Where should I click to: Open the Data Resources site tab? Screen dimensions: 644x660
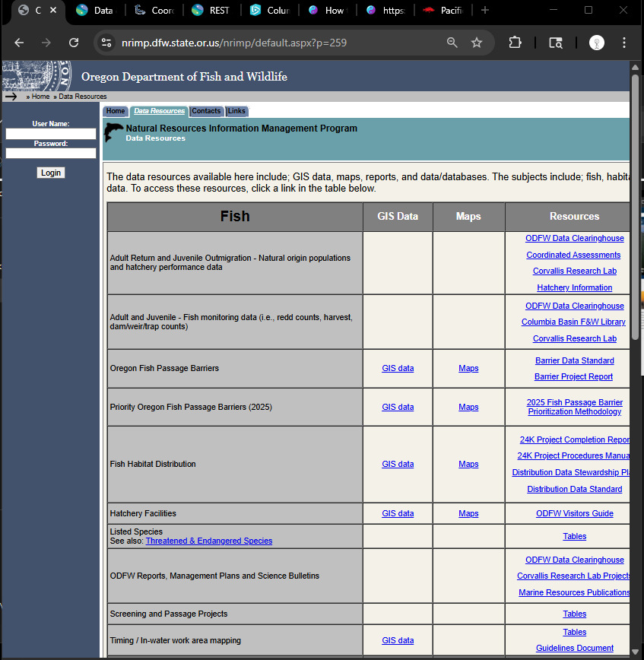coord(159,111)
